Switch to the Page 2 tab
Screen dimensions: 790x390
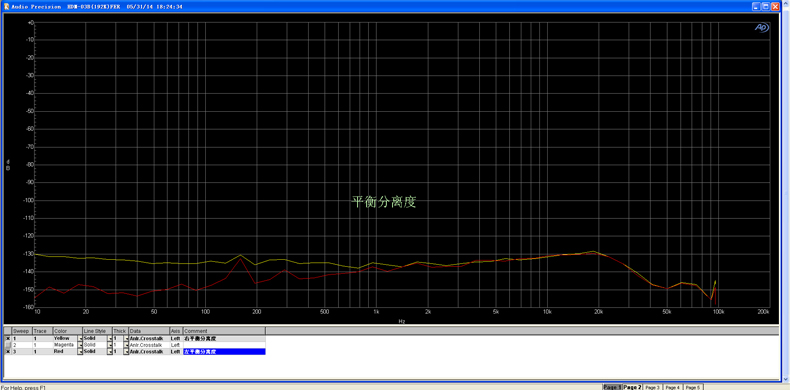click(x=632, y=387)
